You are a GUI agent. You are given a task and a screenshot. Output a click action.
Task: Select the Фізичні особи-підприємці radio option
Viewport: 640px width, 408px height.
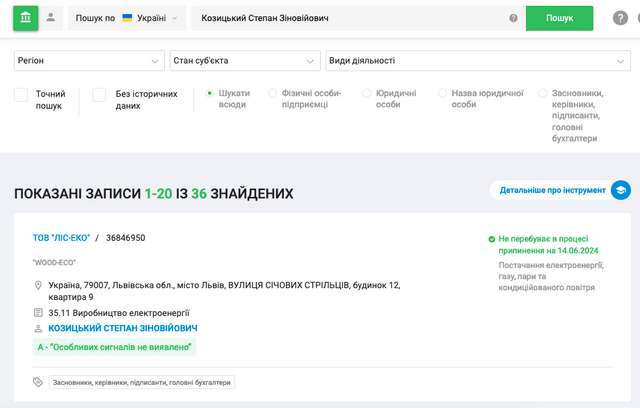(x=272, y=93)
